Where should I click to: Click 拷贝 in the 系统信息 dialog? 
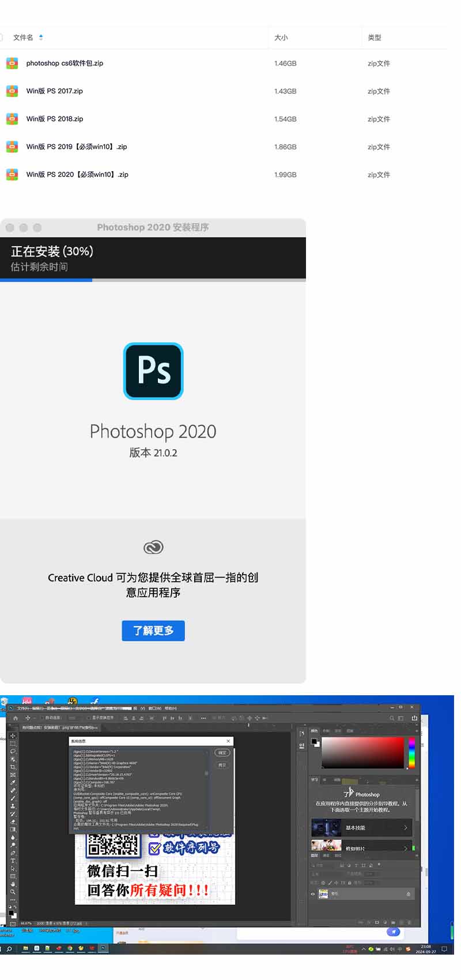(x=222, y=765)
